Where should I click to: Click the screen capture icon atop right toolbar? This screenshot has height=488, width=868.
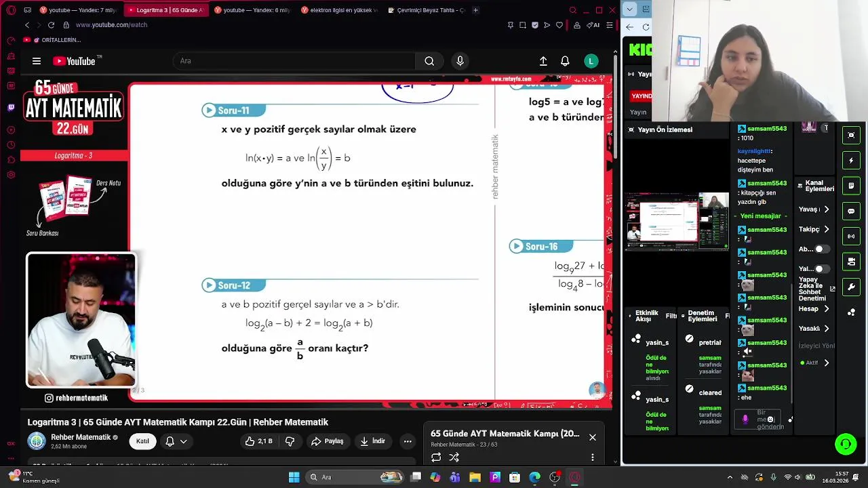tap(851, 135)
